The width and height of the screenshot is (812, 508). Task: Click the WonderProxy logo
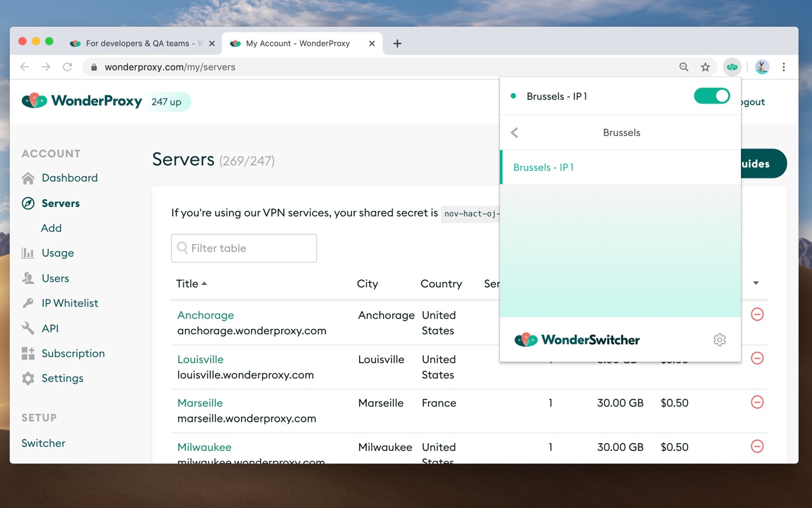(82, 100)
